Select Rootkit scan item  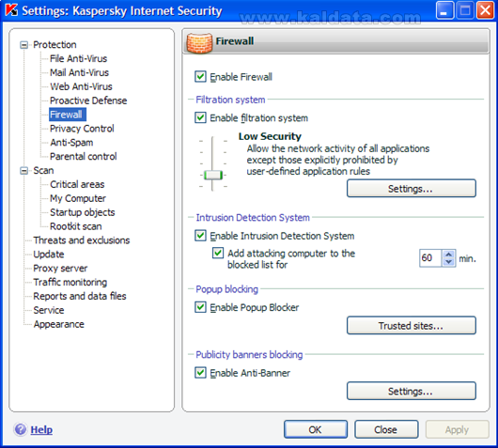tap(76, 226)
